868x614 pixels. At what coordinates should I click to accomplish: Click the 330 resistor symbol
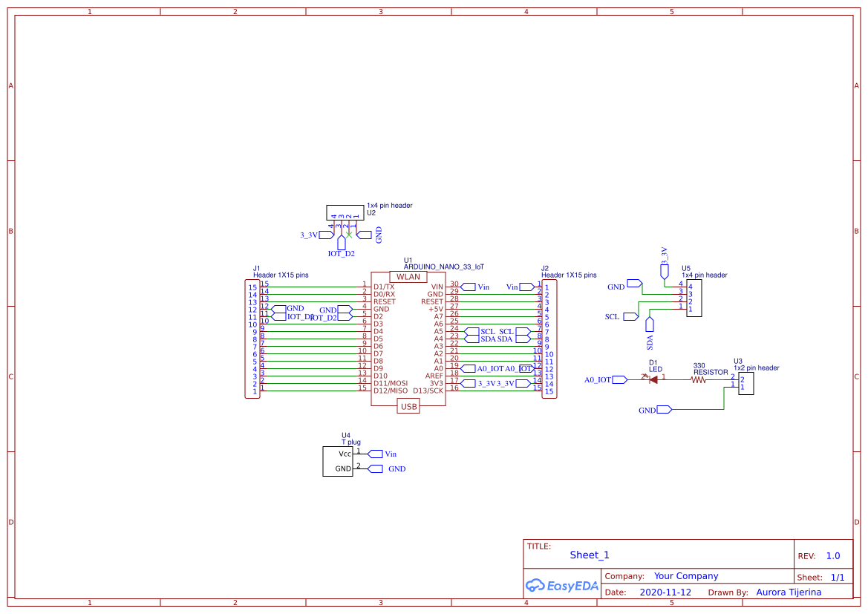pos(696,379)
